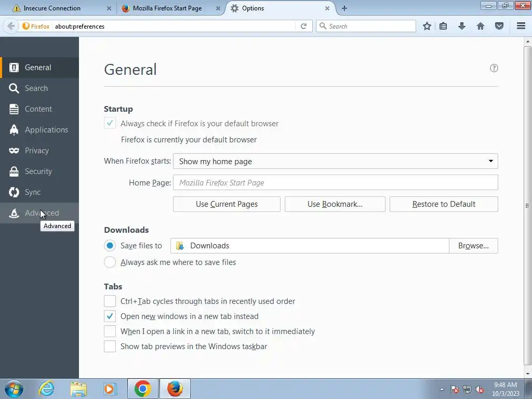Click the bookmark star icon
Viewport: 532px width, 399px height.
click(x=427, y=26)
